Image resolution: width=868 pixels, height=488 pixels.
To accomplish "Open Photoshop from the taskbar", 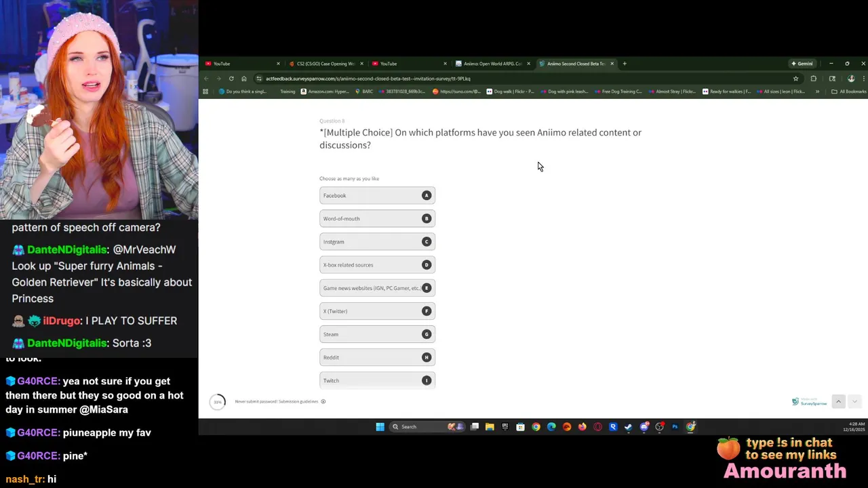I will (x=675, y=427).
